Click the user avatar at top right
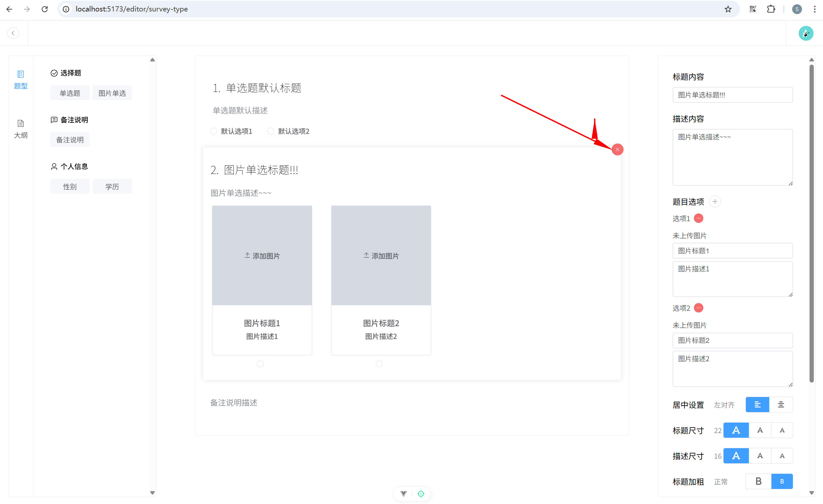Screen dimensions: 823x504 [x=805, y=33]
